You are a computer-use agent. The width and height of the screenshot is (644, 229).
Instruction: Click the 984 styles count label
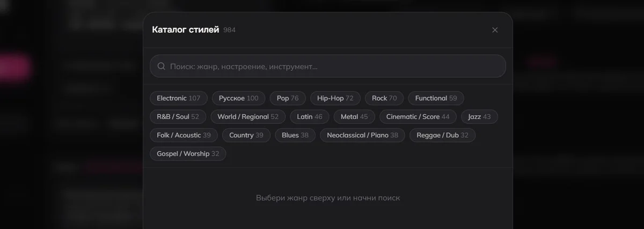point(229,30)
